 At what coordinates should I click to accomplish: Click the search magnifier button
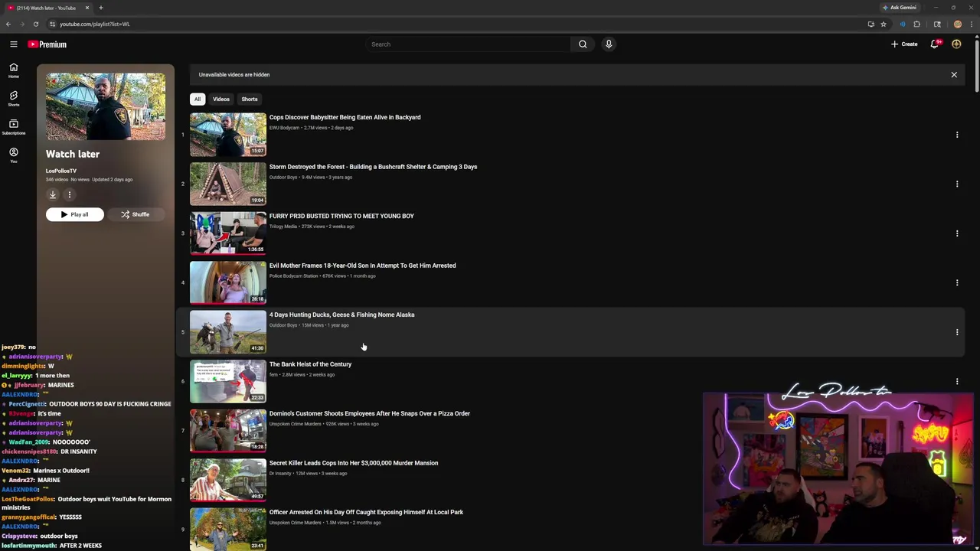pos(583,44)
